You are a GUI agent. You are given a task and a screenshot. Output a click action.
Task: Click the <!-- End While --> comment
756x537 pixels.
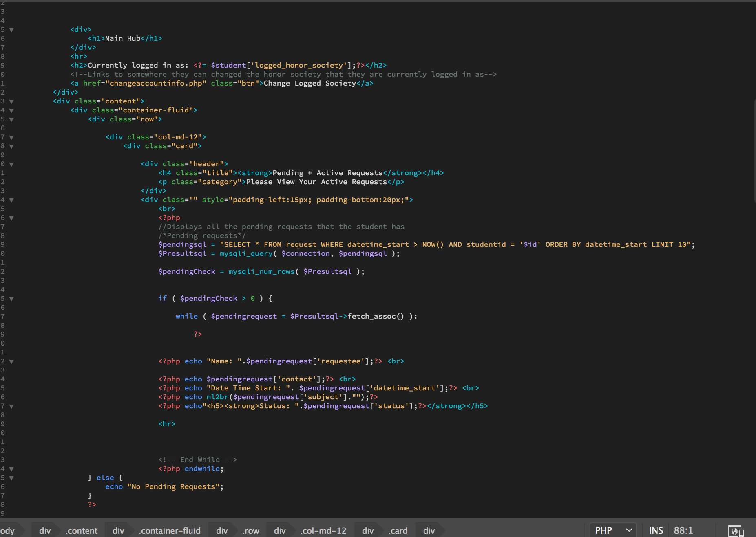[198, 460]
